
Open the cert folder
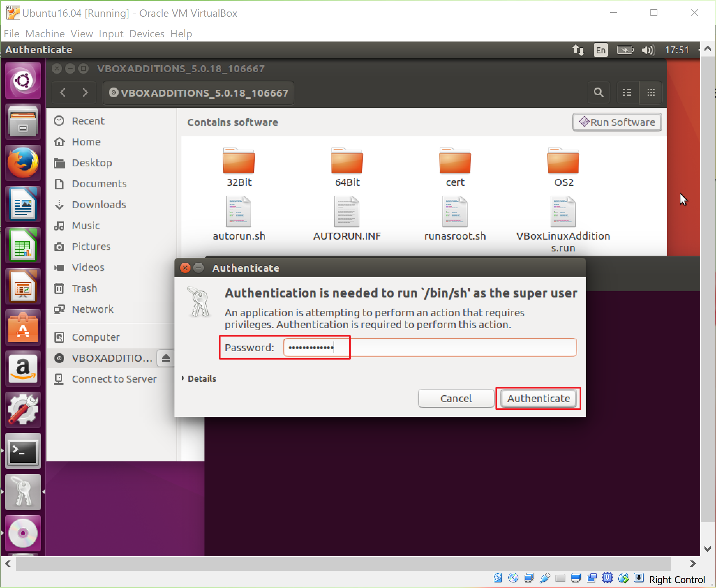455,167
